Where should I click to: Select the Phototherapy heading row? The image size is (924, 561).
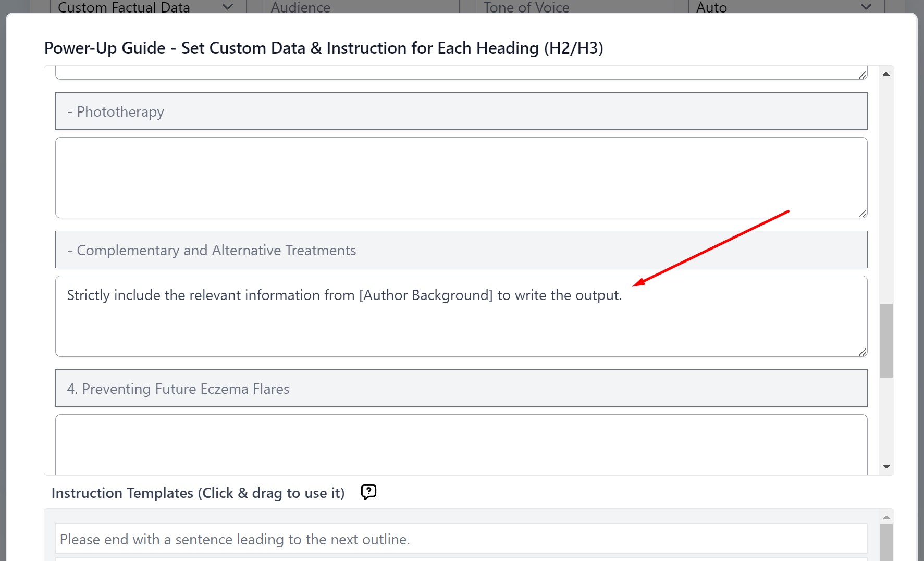(x=461, y=111)
